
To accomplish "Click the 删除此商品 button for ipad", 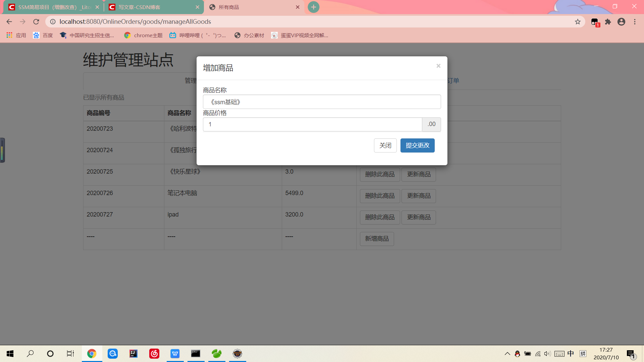I will (x=379, y=217).
